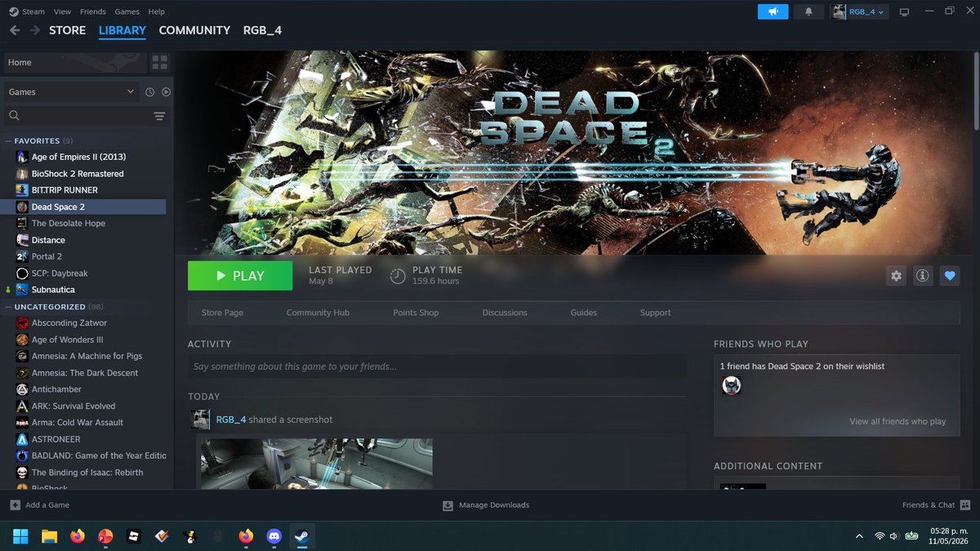
Task: Open the Discussions link
Action: 505,313
